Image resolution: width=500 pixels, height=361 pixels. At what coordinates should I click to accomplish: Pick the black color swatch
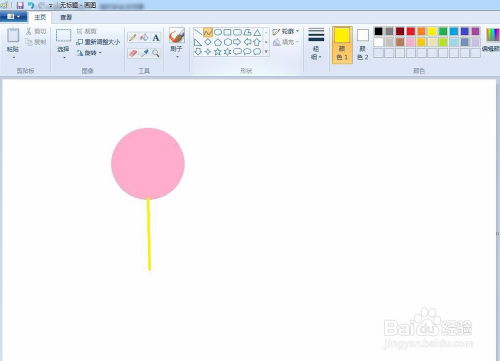[x=378, y=31]
